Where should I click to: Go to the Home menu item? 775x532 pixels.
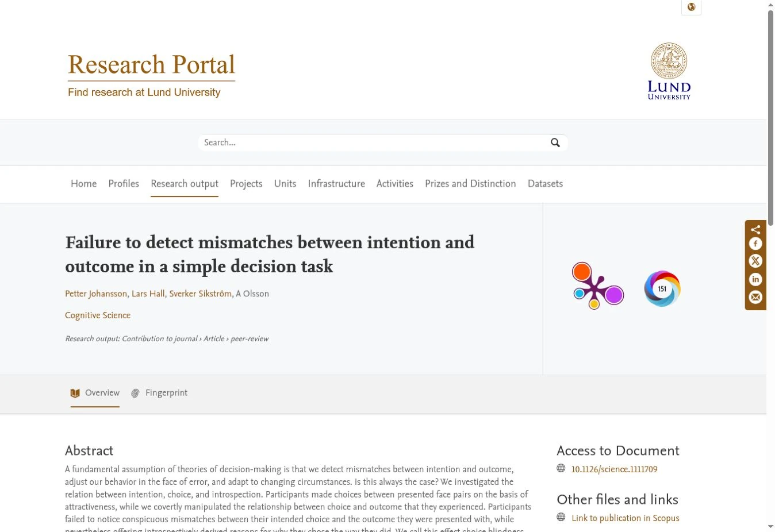tap(84, 184)
